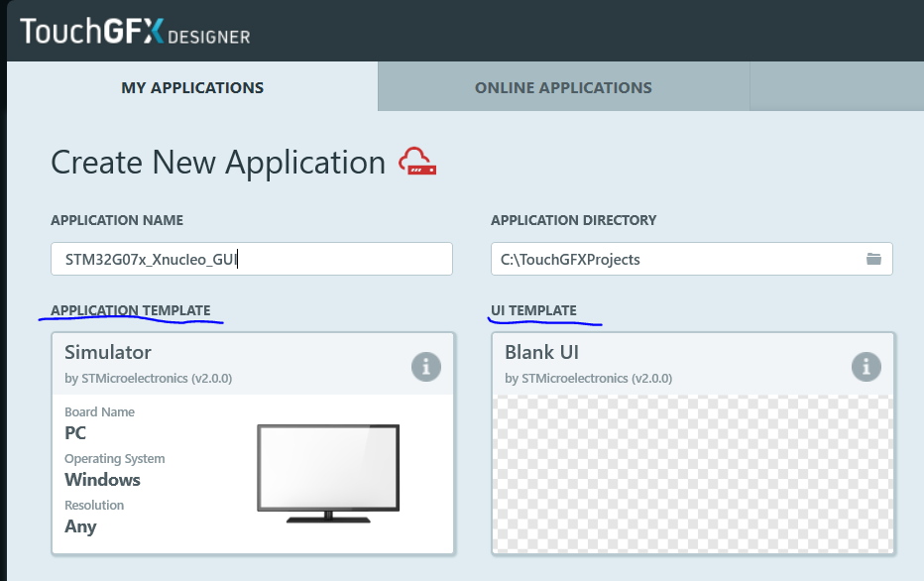Click the PC monitor image in Simulator card

[x=328, y=473]
